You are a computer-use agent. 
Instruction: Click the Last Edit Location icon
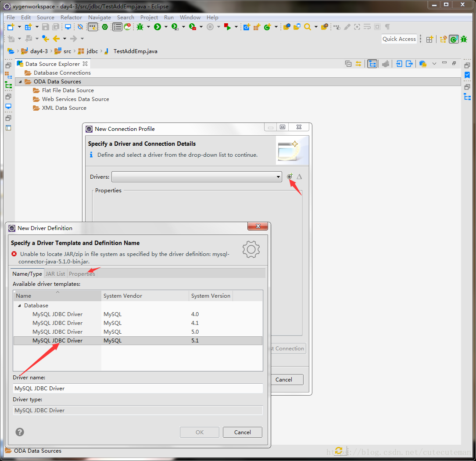[46, 39]
